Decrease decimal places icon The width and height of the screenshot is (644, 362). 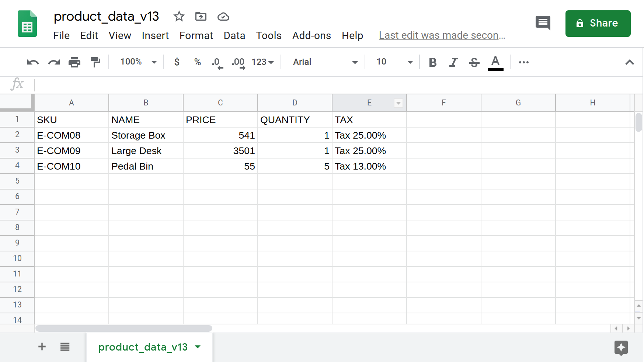pos(217,63)
